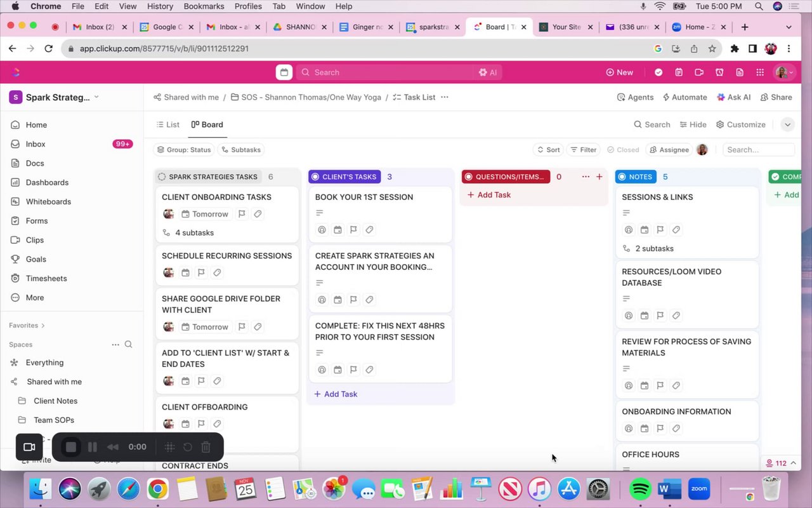Click date icon on SCHEDULE RECURRING SESSIONS card
This screenshot has width=812, height=508.
tap(185, 272)
